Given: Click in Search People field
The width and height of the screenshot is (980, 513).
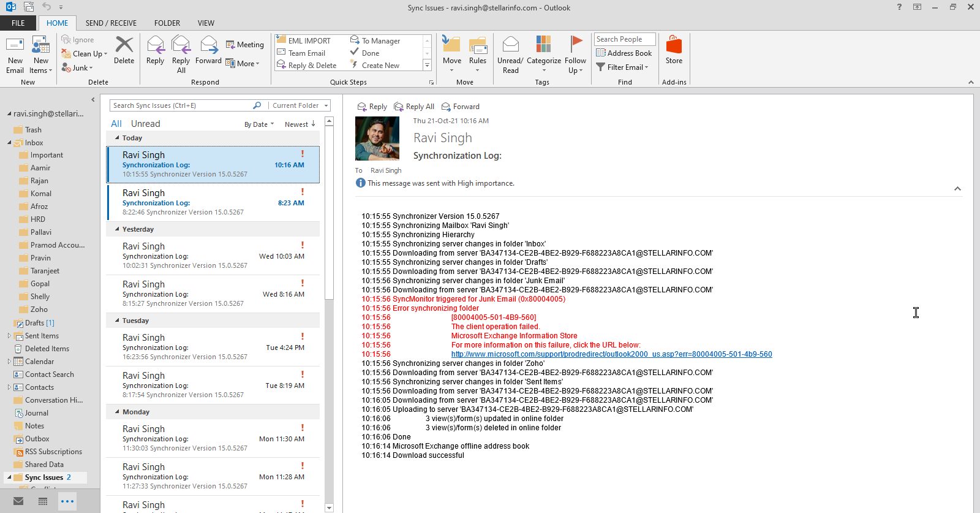Looking at the screenshot, I should [625, 39].
